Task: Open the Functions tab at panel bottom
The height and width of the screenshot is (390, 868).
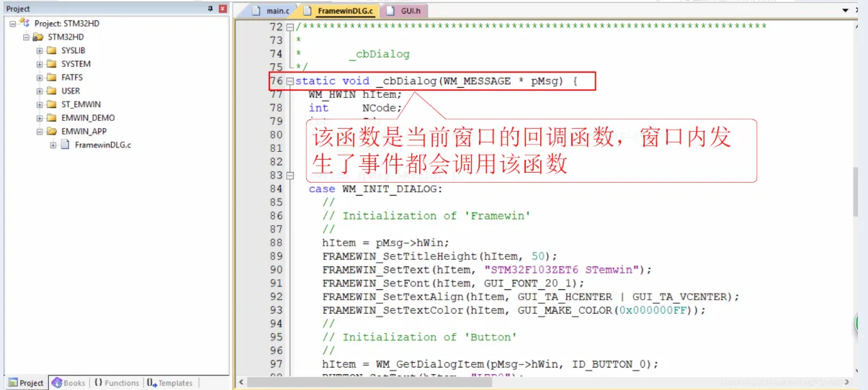Action: click(116, 383)
